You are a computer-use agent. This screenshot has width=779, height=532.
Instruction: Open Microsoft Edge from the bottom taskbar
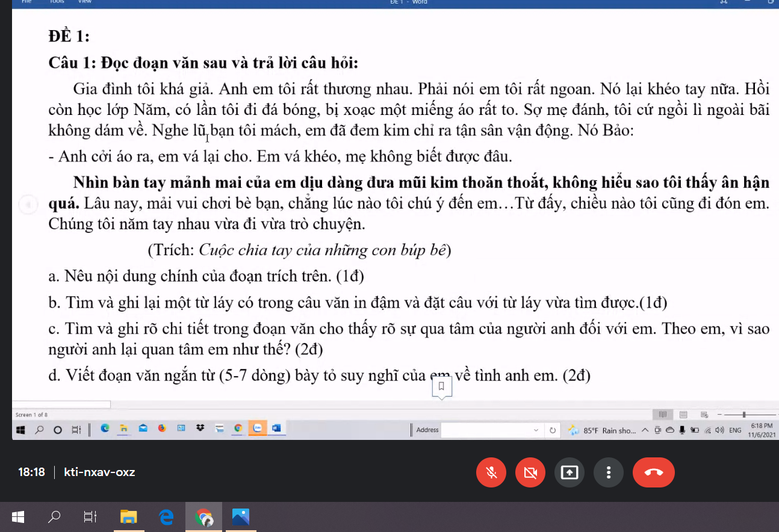pyautogui.click(x=166, y=517)
